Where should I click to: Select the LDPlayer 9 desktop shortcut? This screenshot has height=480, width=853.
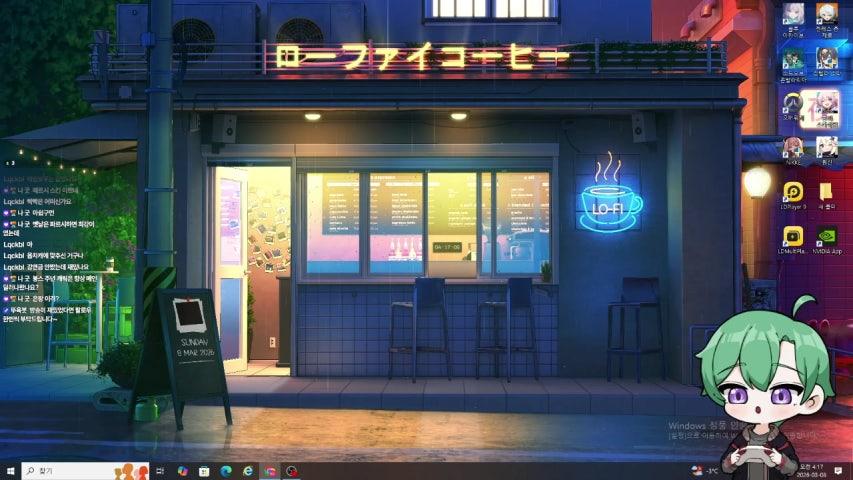tap(793, 196)
